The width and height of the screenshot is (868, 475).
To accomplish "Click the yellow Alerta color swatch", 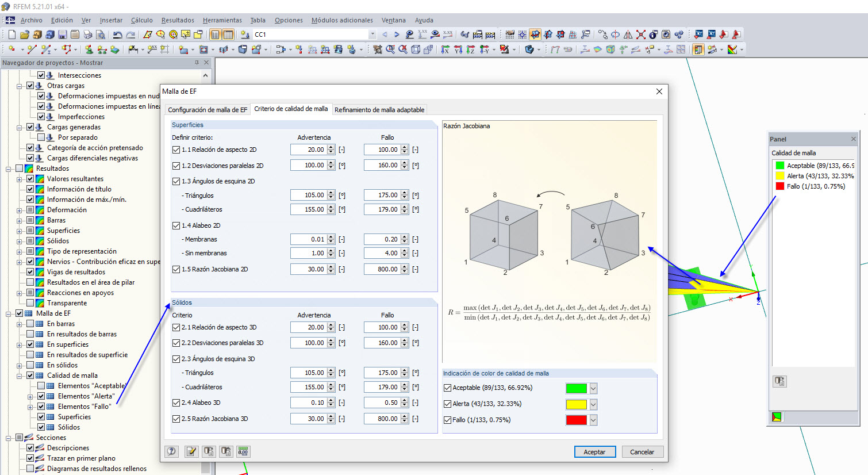I will coord(577,404).
